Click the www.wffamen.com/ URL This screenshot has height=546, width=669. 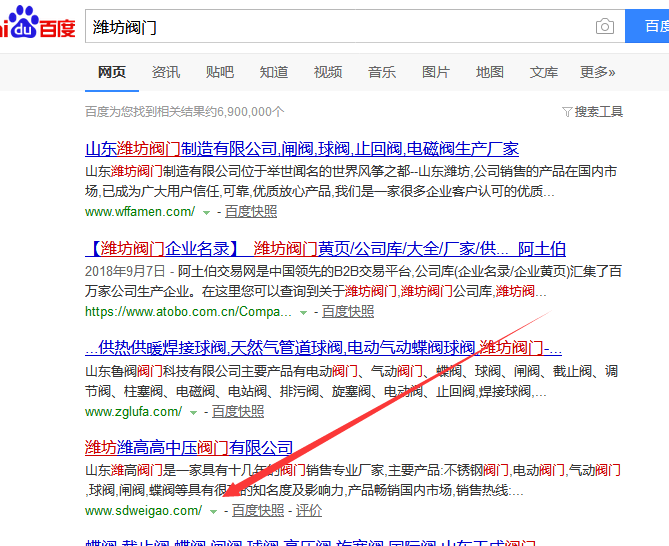pos(140,212)
